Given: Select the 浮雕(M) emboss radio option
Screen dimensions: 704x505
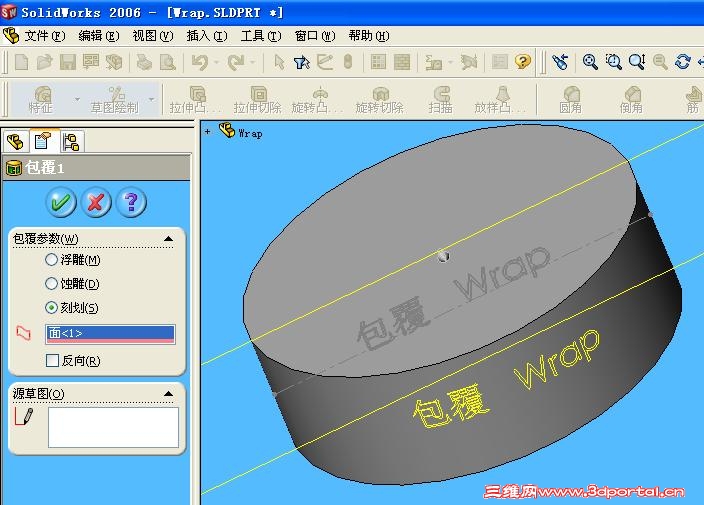Looking at the screenshot, I should click(x=52, y=259).
